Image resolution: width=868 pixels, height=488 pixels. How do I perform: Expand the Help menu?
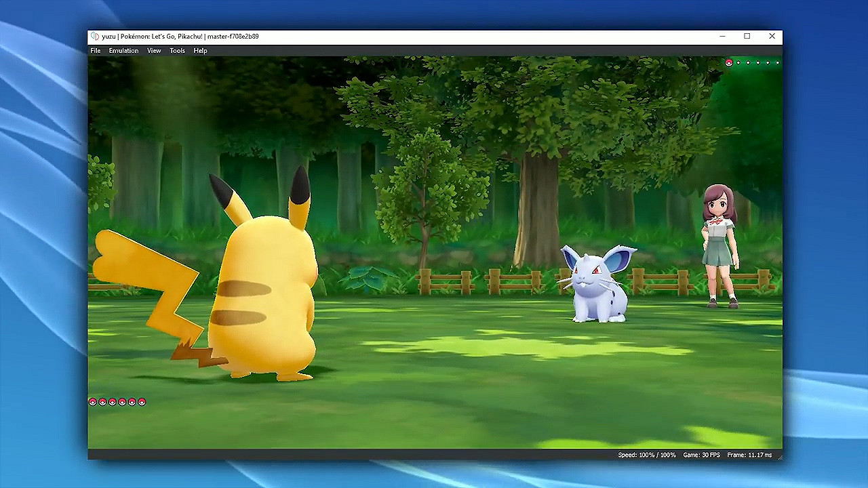coord(200,51)
